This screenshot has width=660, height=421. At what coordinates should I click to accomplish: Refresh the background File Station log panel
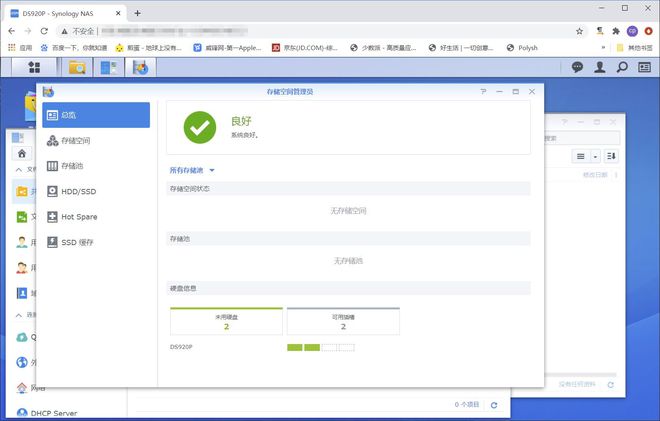[x=610, y=384]
